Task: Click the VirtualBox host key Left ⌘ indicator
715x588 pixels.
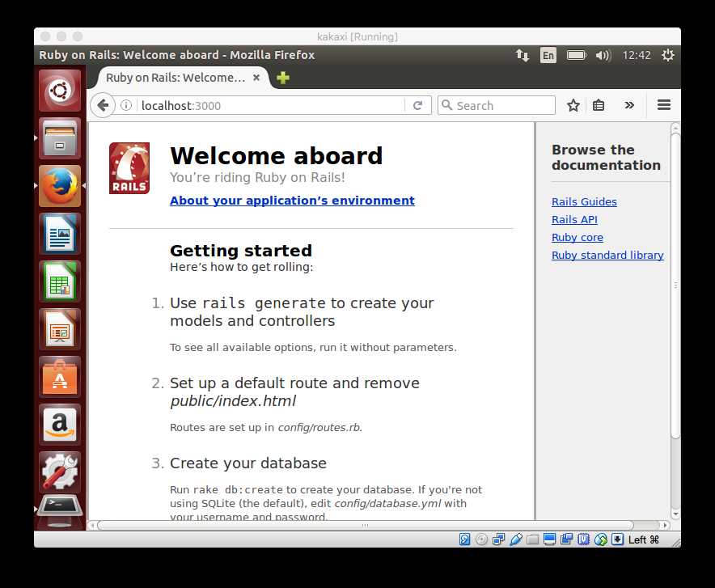Action: [x=643, y=539]
